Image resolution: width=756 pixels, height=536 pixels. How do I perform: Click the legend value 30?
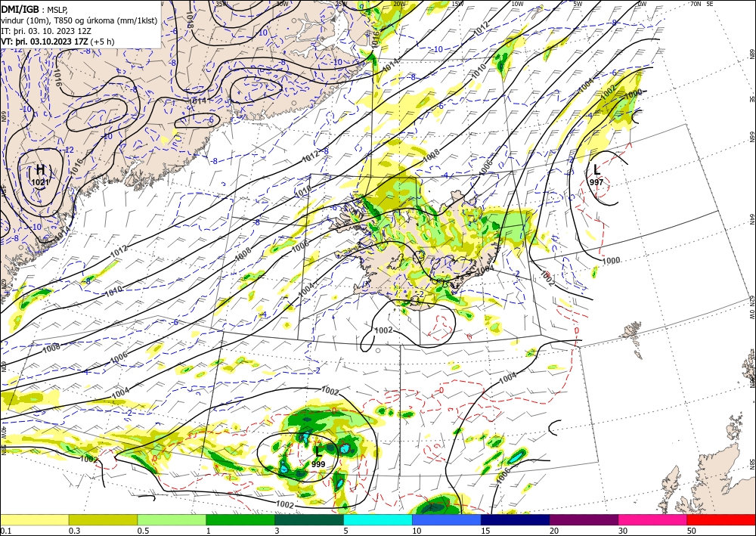click(623, 531)
